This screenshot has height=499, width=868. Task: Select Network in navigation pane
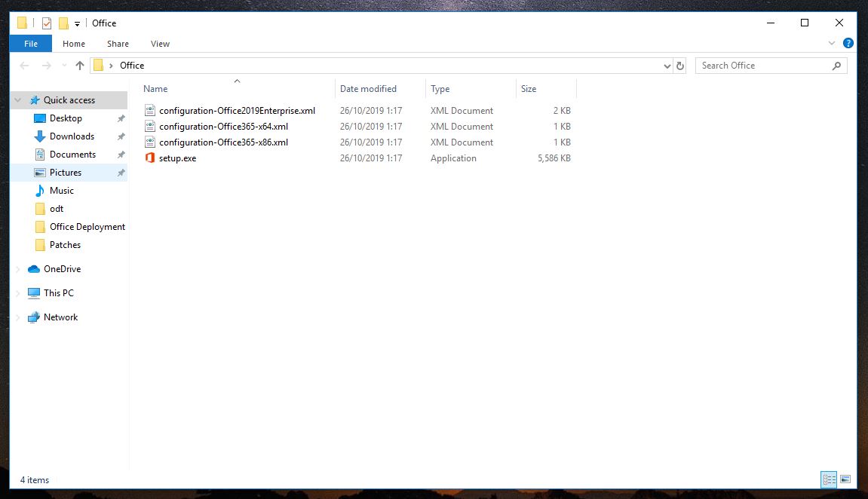tap(60, 317)
